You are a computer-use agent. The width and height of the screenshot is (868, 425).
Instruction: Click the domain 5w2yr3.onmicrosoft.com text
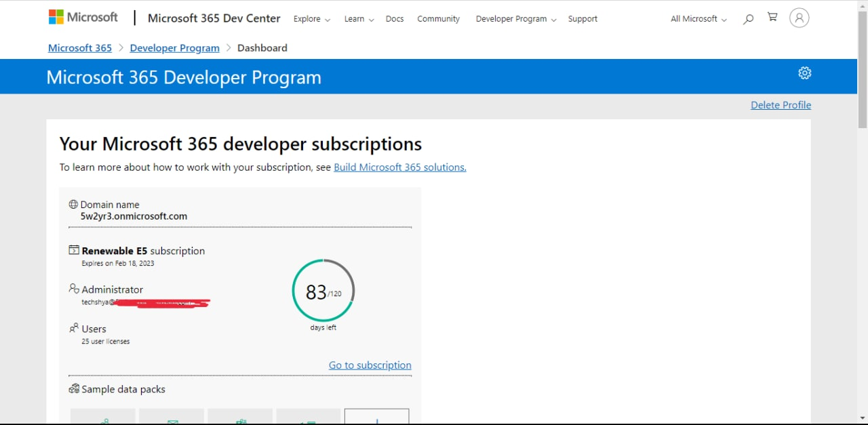134,216
